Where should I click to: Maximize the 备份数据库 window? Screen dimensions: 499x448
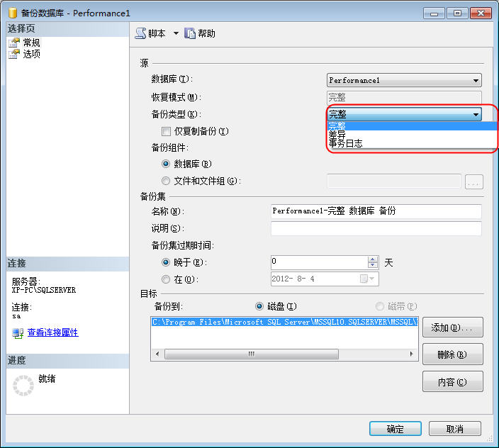pyautogui.click(x=457, y=13)
